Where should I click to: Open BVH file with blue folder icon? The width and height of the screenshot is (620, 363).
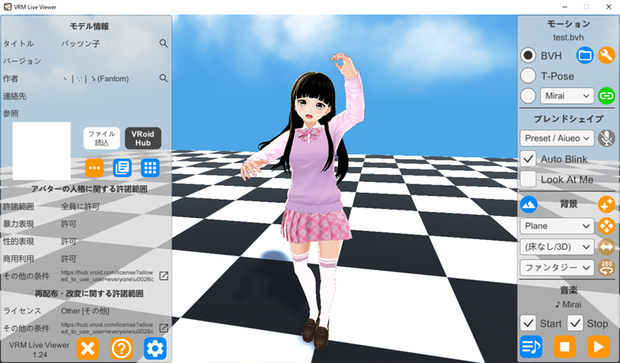585,55
